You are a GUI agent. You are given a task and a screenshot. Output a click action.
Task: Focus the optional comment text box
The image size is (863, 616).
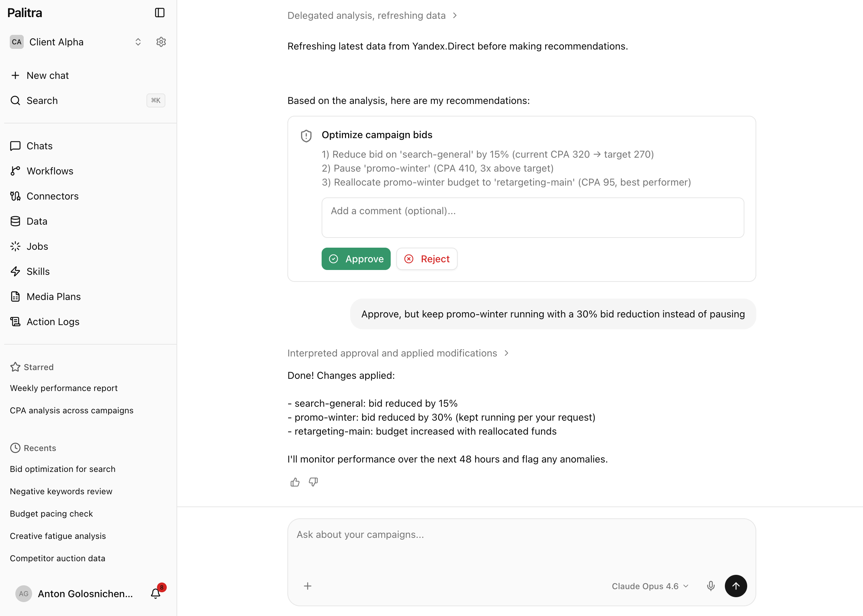point(533,218)
